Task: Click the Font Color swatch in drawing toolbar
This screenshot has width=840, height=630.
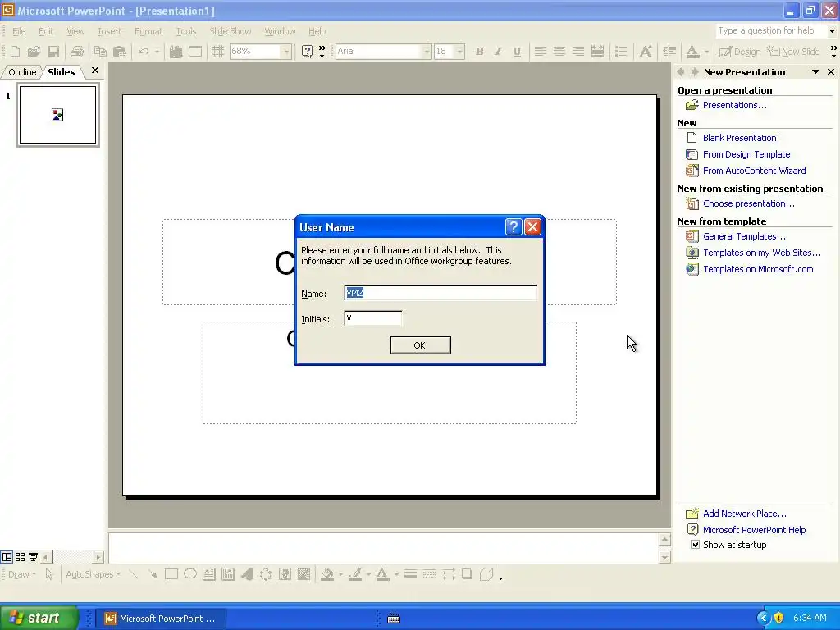Action: [382, 574]
